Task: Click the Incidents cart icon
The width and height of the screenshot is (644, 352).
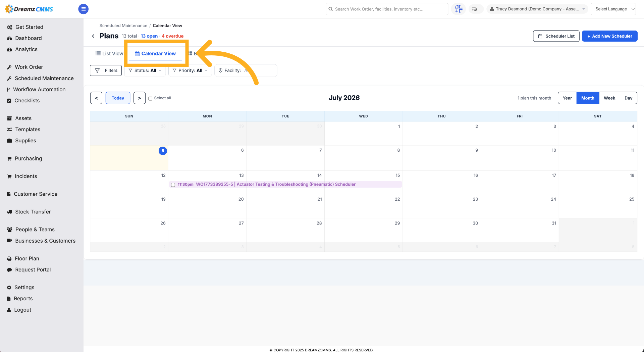Action: (9, 177)
